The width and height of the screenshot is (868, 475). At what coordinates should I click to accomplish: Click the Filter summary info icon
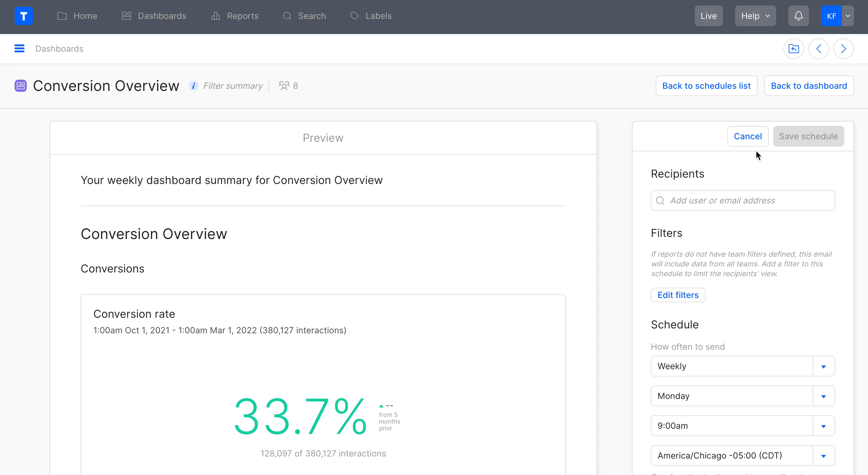tap(193, 86)
